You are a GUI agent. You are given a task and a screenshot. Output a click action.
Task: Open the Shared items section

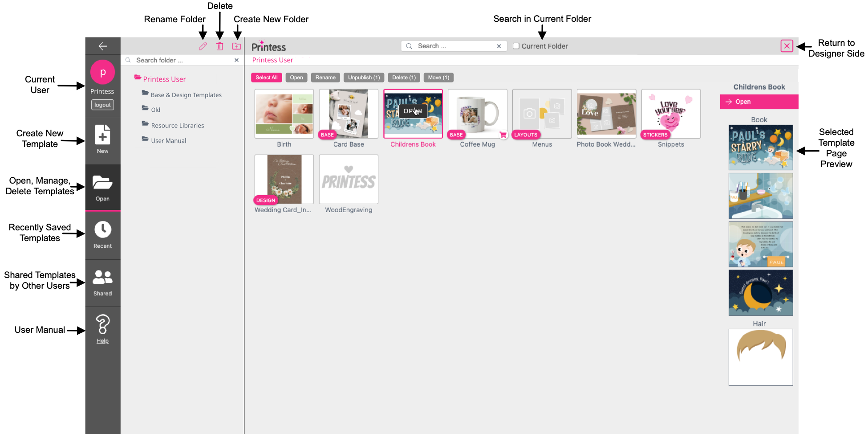[103, 283]
